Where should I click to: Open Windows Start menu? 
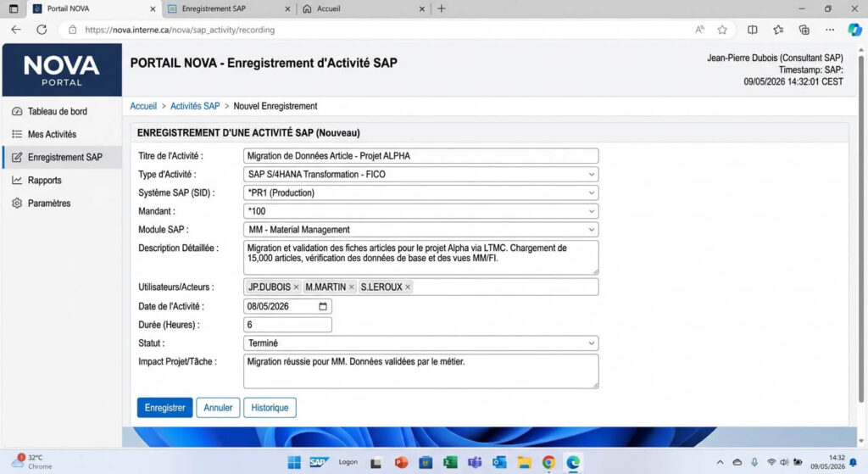pos(294,462)
